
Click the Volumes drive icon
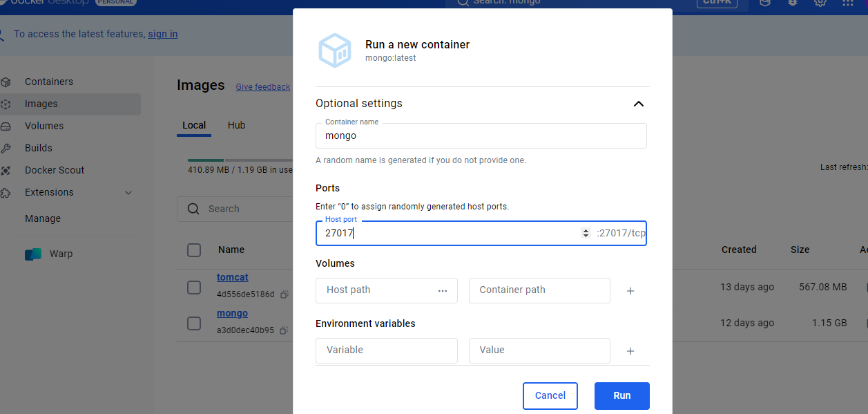tap(6, 126)
